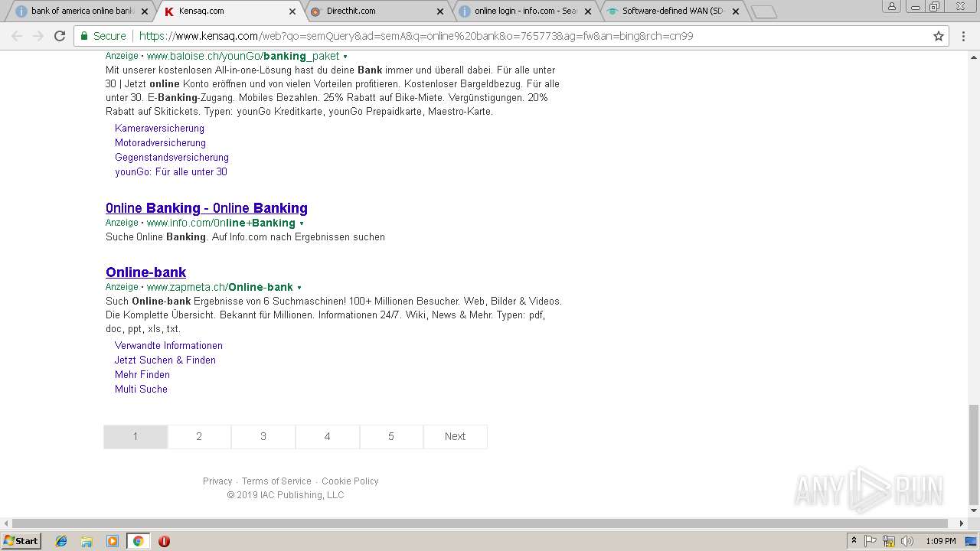
Task: Click the vertical scrollbar thumb
Action: pos(974,453)
